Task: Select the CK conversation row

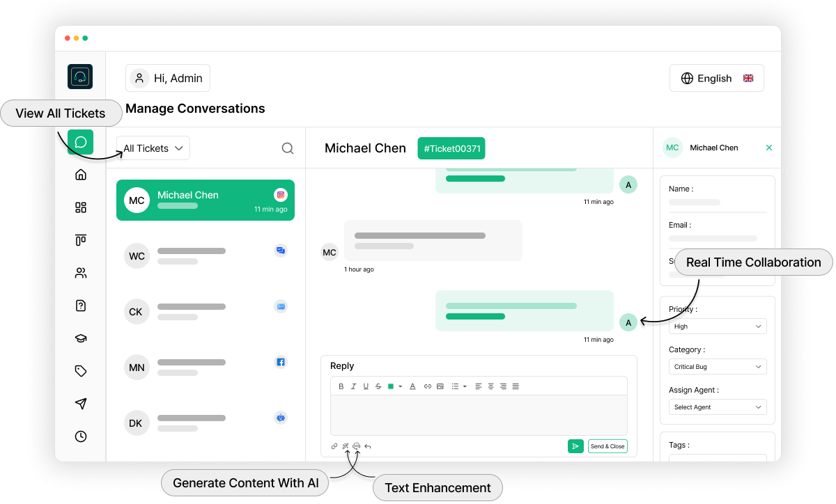Action: [x=206, y=312]
